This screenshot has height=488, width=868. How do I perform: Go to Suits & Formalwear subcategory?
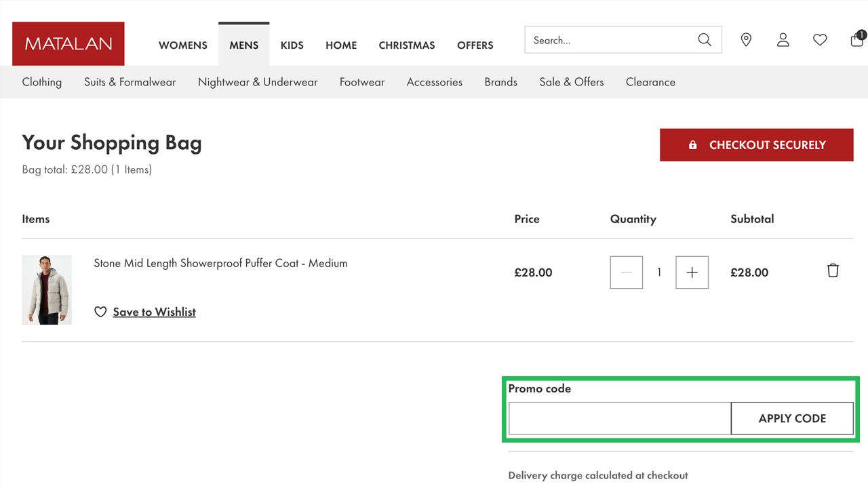[130, 82]
